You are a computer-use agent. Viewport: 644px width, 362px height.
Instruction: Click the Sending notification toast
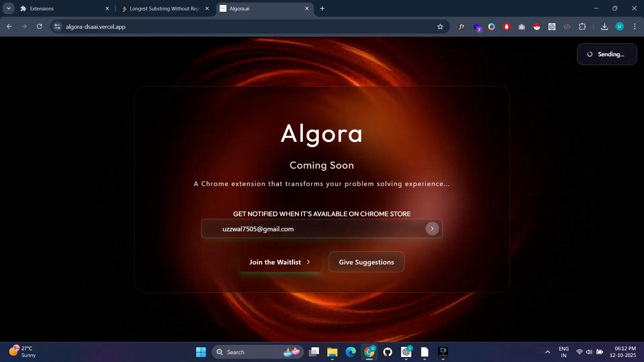(607, 54)
